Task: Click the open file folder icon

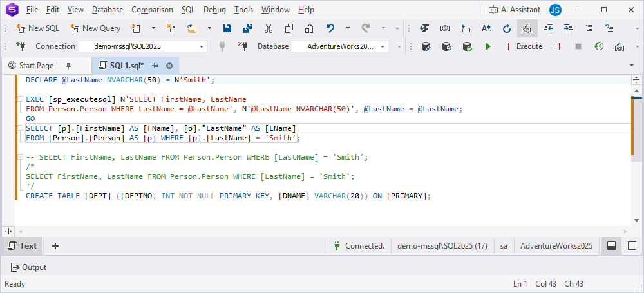Action: point(192,28)
